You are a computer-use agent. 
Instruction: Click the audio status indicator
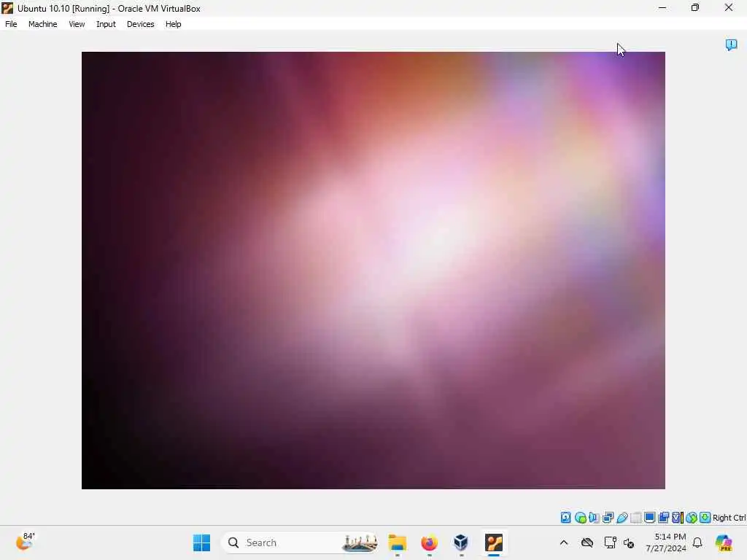(x=594, y=518)
